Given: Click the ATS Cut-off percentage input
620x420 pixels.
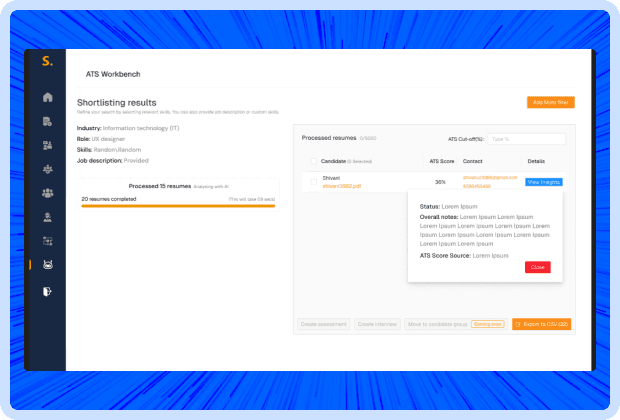Looking at the screenshot, I should tap(526, 139).
